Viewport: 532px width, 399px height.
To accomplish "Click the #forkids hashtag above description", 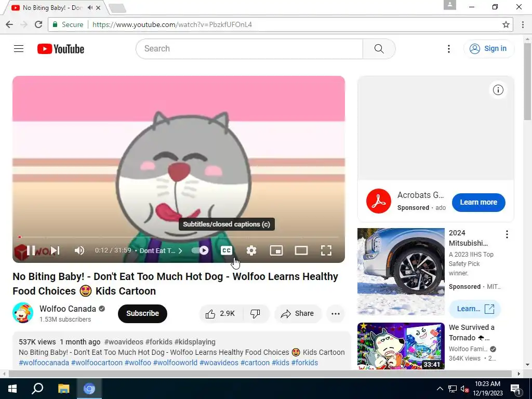I will [x=158, y=342].
